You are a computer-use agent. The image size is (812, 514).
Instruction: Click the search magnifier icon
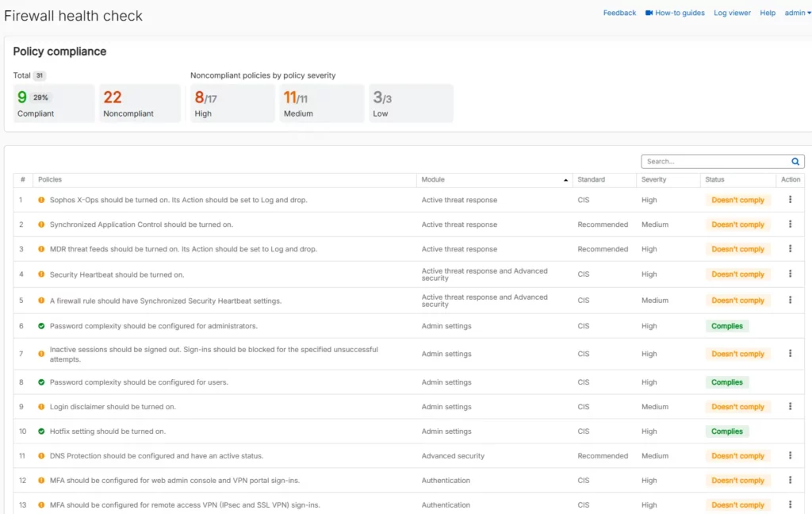795,161
